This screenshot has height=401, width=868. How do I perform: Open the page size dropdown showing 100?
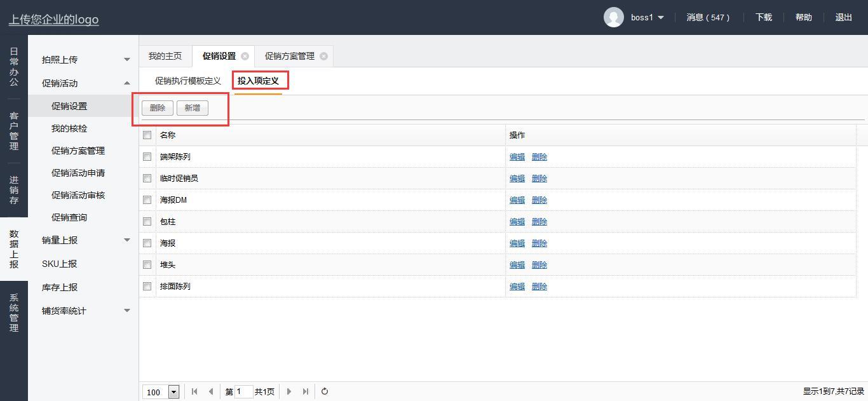click(173, 392)
